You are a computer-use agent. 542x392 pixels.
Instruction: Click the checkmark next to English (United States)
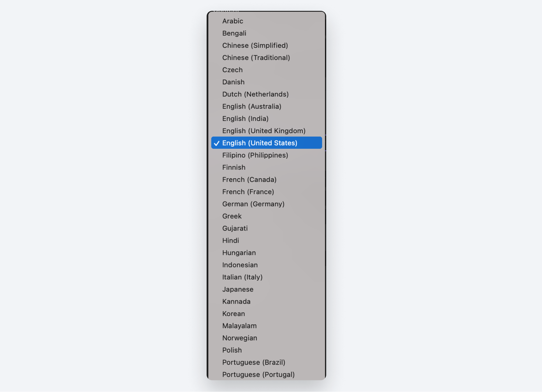click(x=216, y=143)
